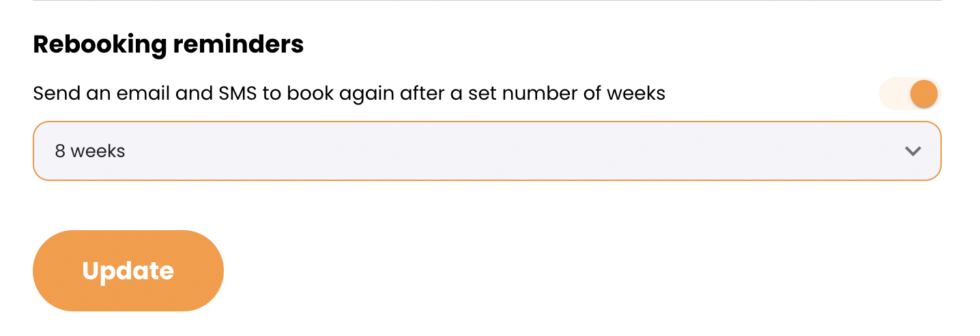Click the "Send an email and SMS" description
Image resolution: width=980 pixels, height=336 pixels.
coord(349,93)
